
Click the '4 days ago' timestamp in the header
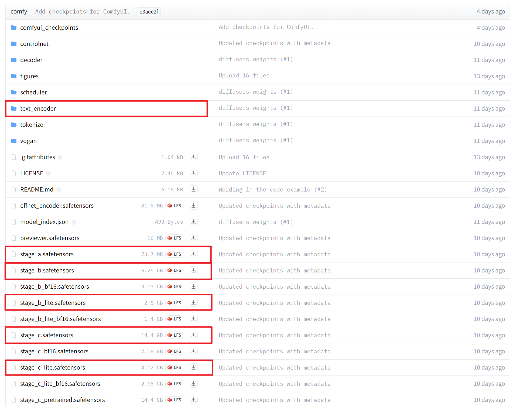pyautogui.click(x=491, y=11)
